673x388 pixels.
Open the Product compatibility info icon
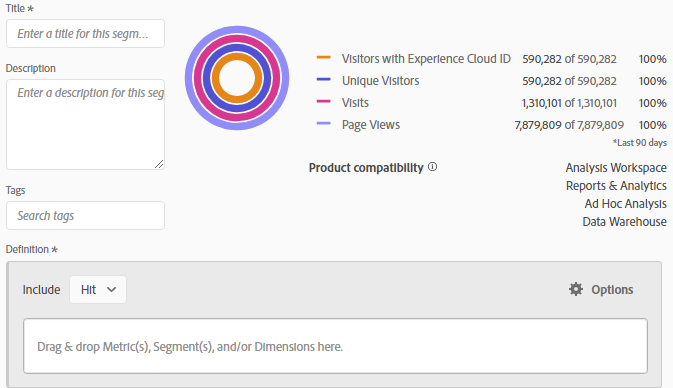click(433, 167)
